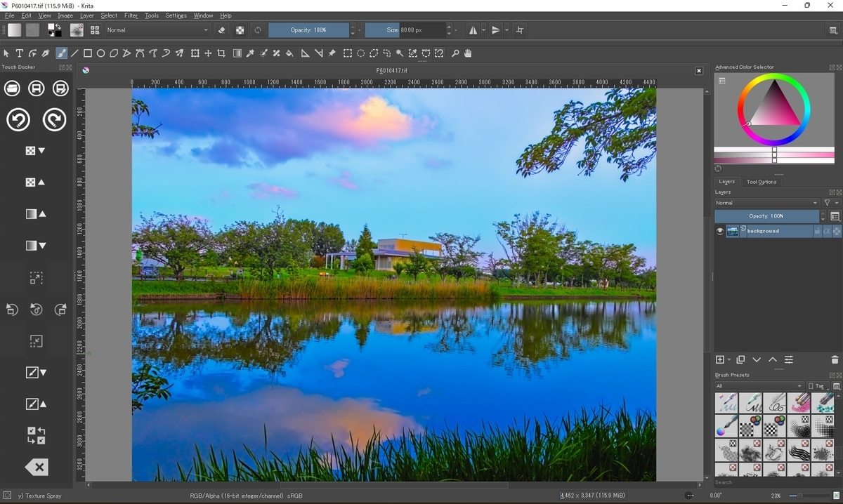Toggle the background layer alpha inheritance
Image resolution: width=843 pixels, height=504 pixels.
(x=827, y=231)
